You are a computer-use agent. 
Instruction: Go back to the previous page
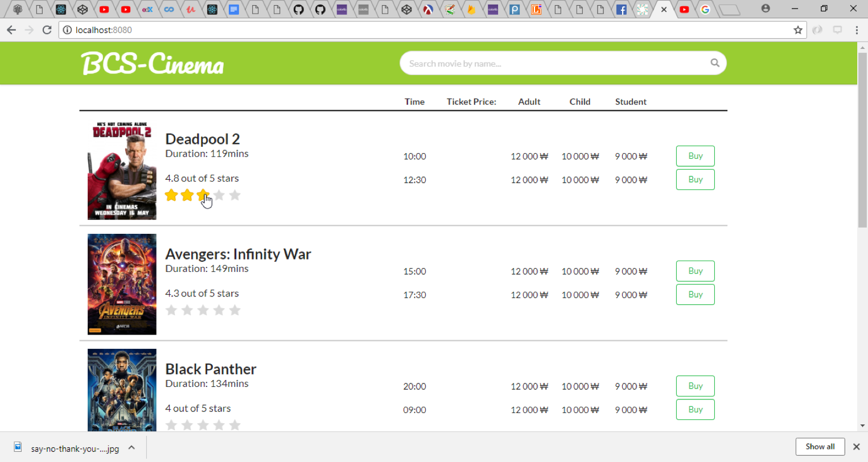click(x=11, y=30)
